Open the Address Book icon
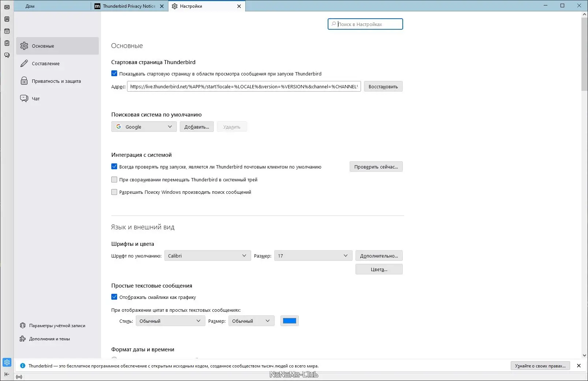This screenshot has width=588, height=381. pyautogui.click(x=7, y=19)
